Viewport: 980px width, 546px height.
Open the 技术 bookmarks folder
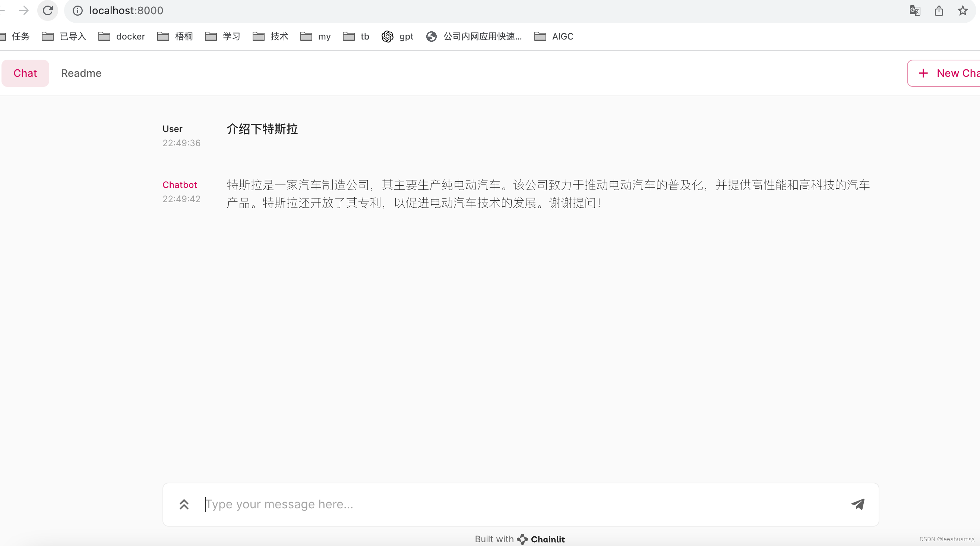click(x=271, y=37)
